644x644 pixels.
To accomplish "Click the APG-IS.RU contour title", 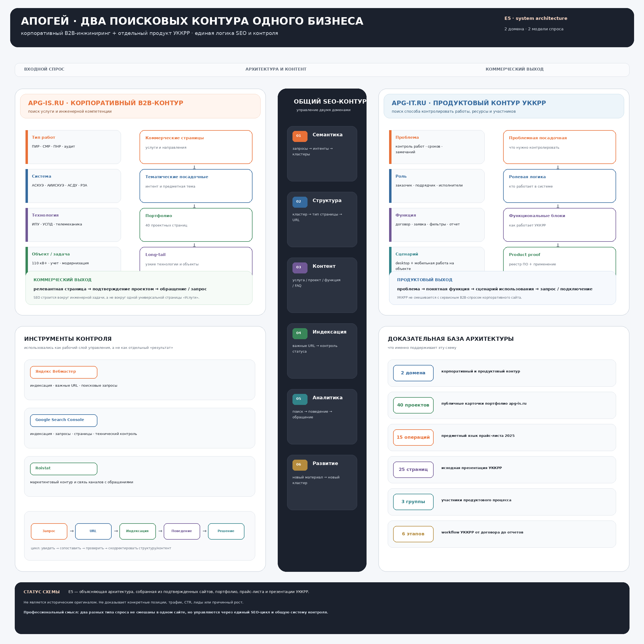I will tap(106, 103).
